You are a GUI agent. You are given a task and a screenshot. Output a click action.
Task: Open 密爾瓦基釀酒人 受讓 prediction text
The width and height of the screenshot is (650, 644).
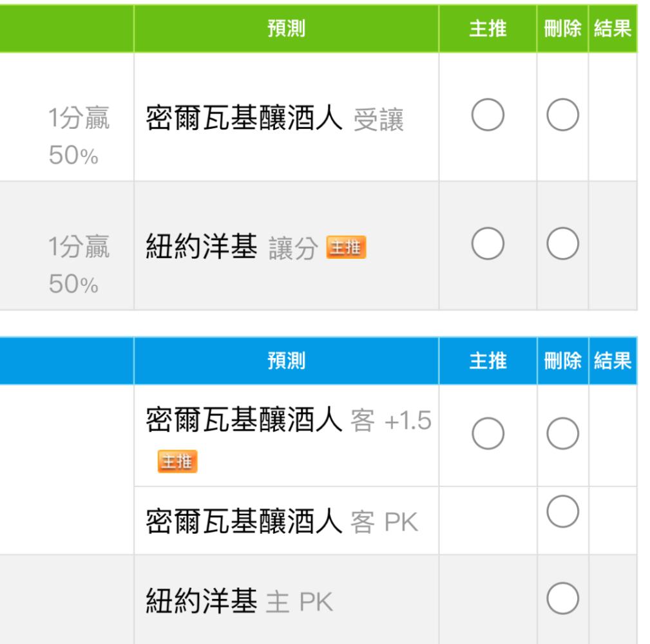275,118
